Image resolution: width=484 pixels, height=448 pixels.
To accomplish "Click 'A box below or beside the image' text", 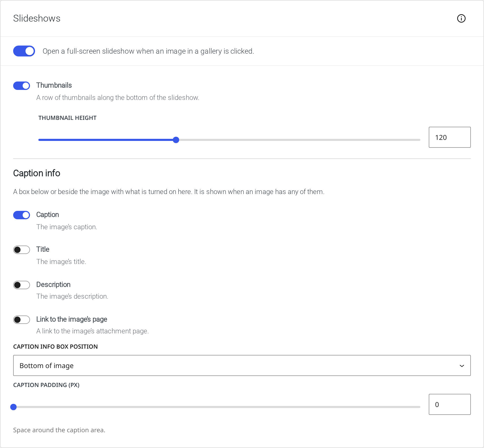I will (169, 192).
